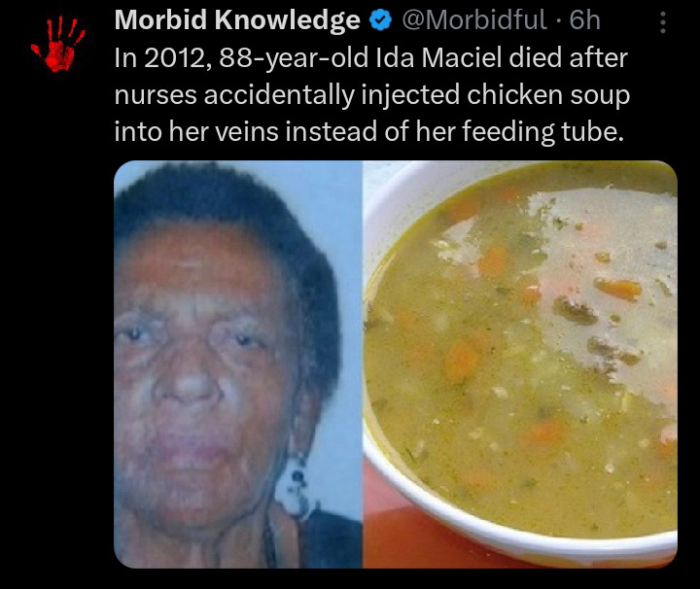Open the three-dot more options menu

(662, 22)
